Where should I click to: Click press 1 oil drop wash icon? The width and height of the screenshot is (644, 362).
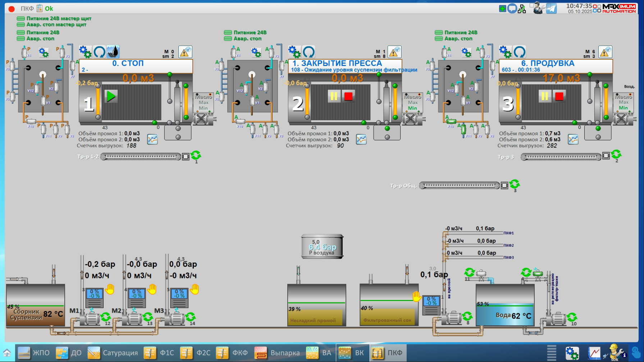(113, 52)
